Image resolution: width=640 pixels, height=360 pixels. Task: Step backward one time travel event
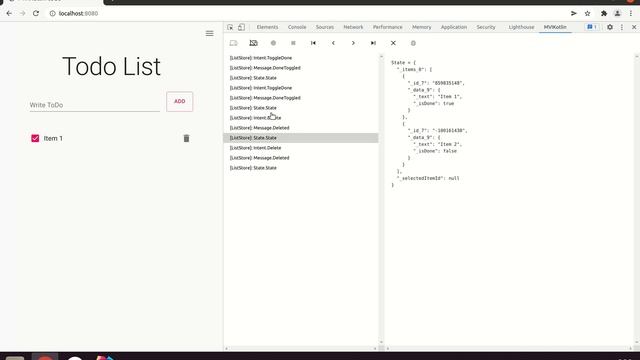coord(333,43)
